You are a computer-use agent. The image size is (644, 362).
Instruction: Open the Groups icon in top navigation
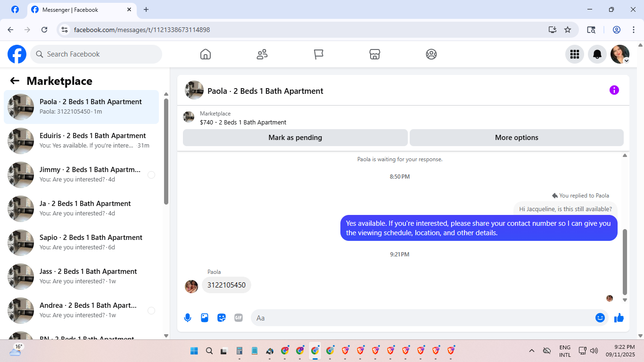[431, 54]
